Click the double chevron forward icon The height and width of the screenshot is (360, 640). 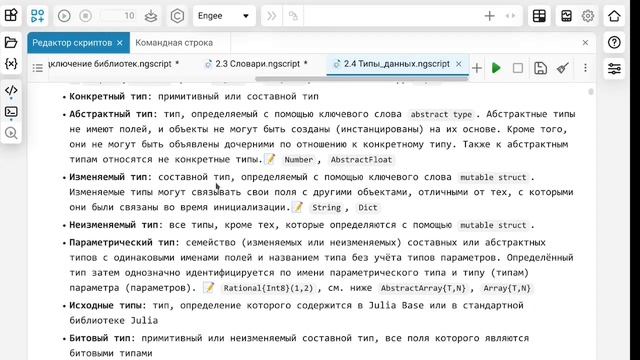coord(271,16)
